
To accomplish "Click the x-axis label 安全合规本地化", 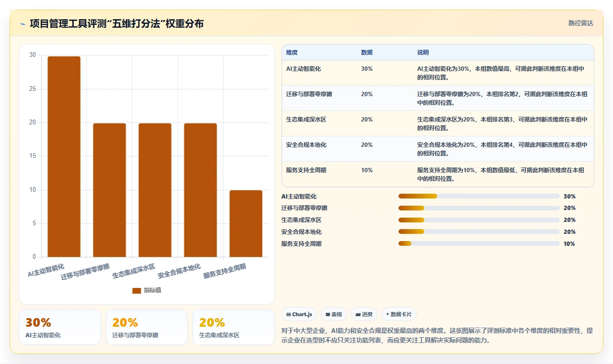I will click(x=179, y=271).
